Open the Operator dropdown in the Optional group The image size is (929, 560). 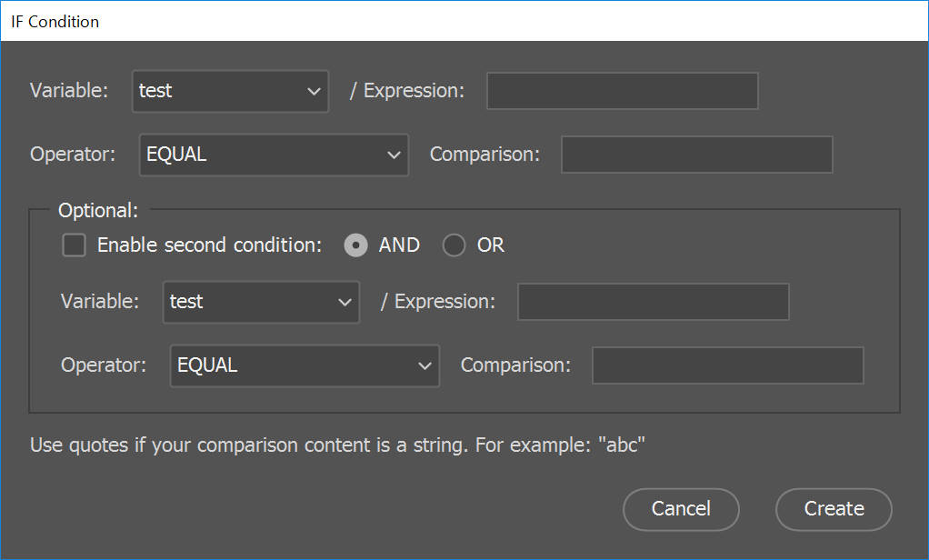pos(305,365)
